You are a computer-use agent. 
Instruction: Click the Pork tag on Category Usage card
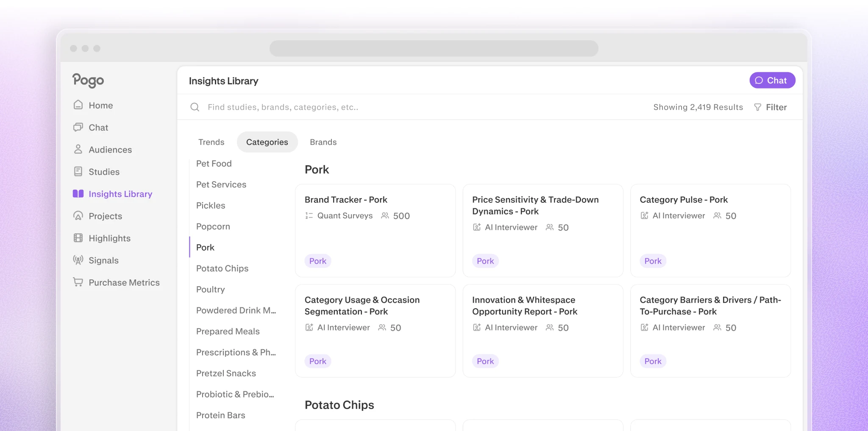pos(317,361)
